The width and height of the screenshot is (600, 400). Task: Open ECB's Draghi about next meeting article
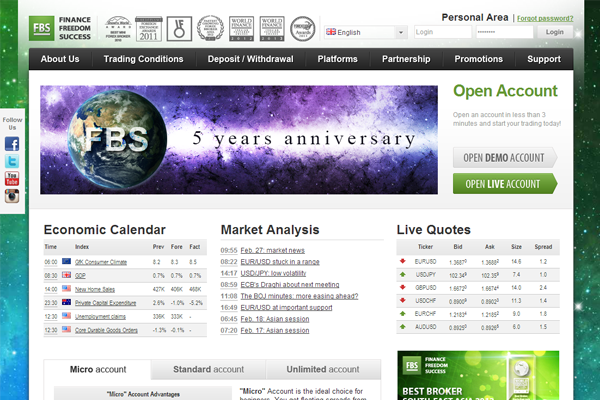click(290, 285)
